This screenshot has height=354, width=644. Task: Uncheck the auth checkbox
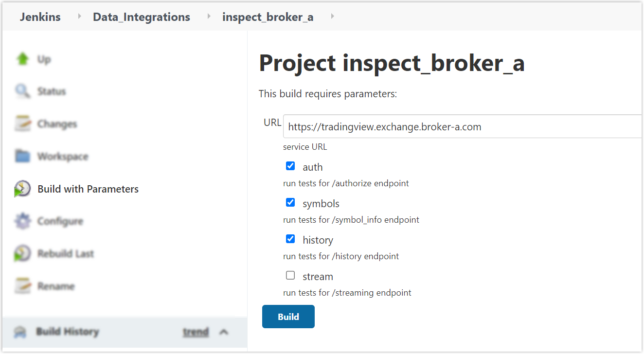290,166
